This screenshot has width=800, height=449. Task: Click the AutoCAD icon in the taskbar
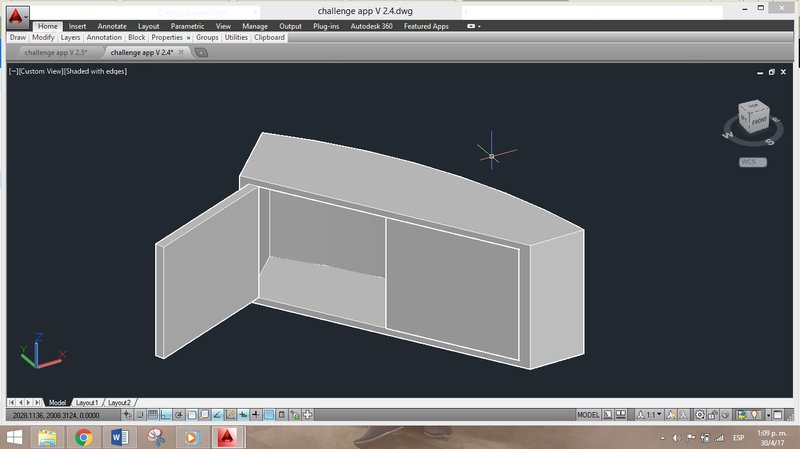228,437
